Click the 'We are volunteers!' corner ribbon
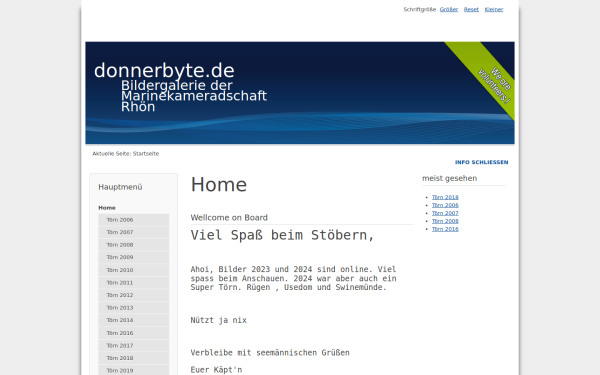The width and height of the screenshot is (600, 375). (494, 85)
